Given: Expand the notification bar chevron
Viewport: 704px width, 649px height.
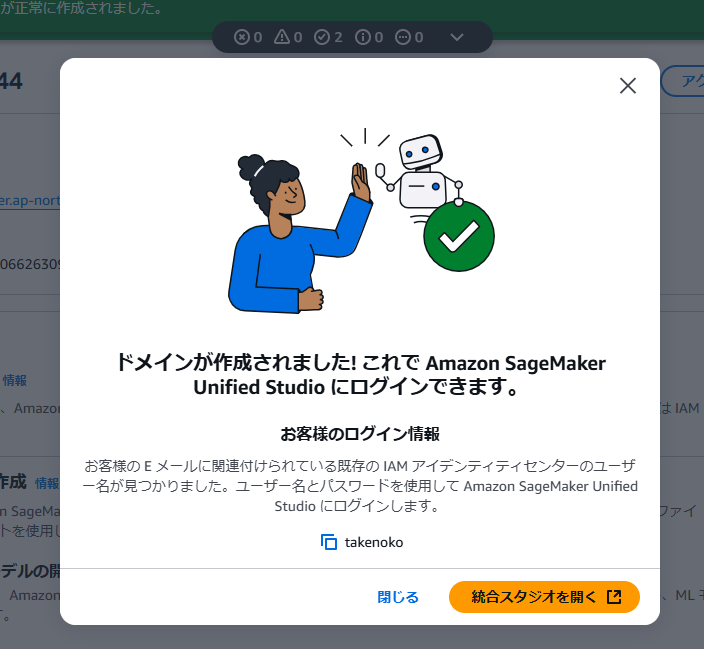Looking at the screenshot, I should point(457,37).
